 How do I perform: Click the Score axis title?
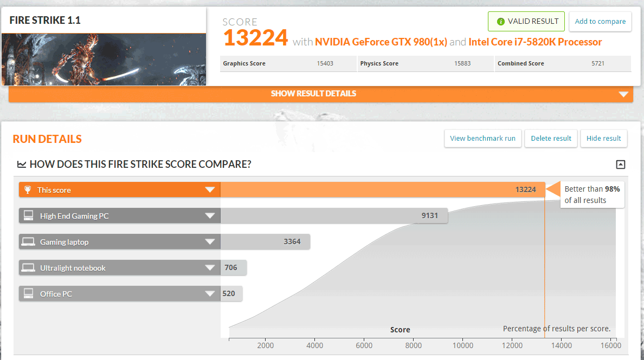coord(400,330)
